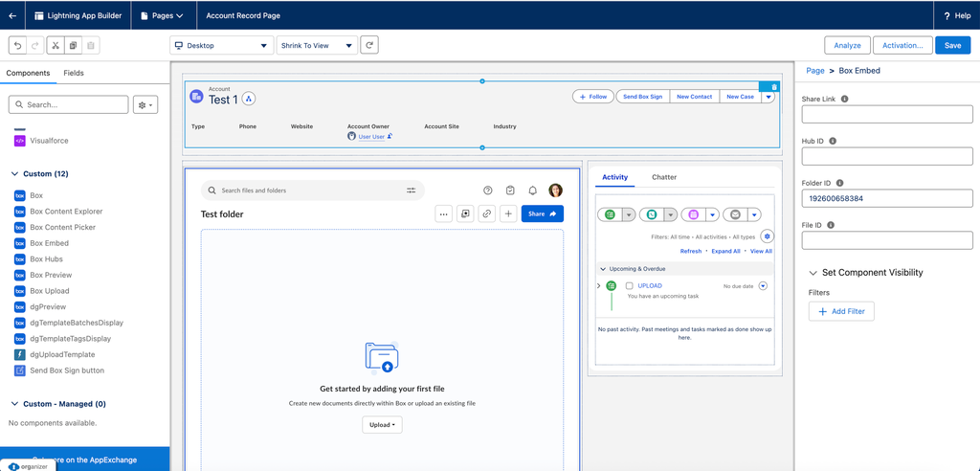Check the UPLOAD task checkbox
Image resolution: width=980 pixels, height=471 pixels.
coord(629,286)
